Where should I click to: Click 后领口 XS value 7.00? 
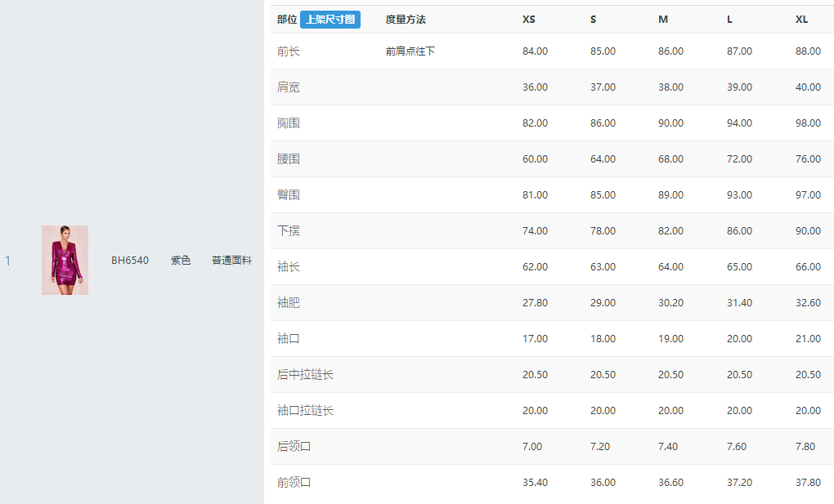coord(532,447)
